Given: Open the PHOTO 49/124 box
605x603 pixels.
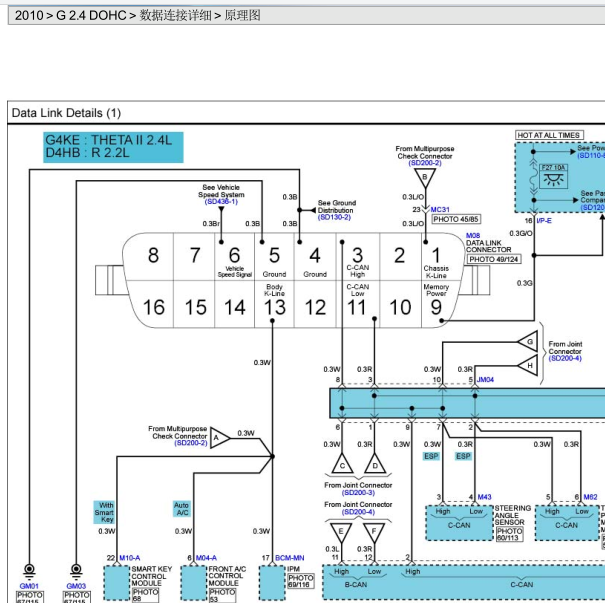Looking at the screenshot, I should click(493, 259).
